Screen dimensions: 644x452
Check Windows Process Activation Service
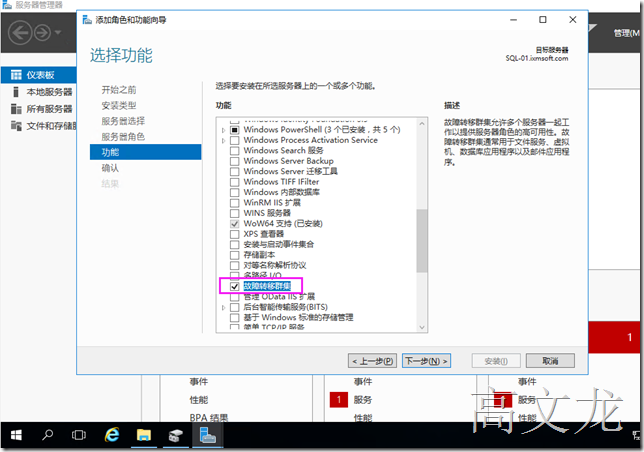tap(235, 140)
